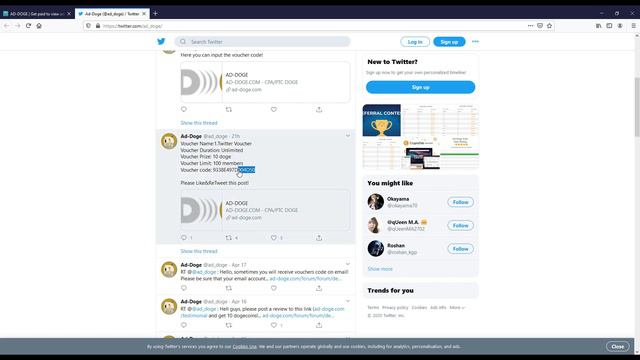Click the tracking protection shield icon

pyautogui.click(x=89, y=26)
